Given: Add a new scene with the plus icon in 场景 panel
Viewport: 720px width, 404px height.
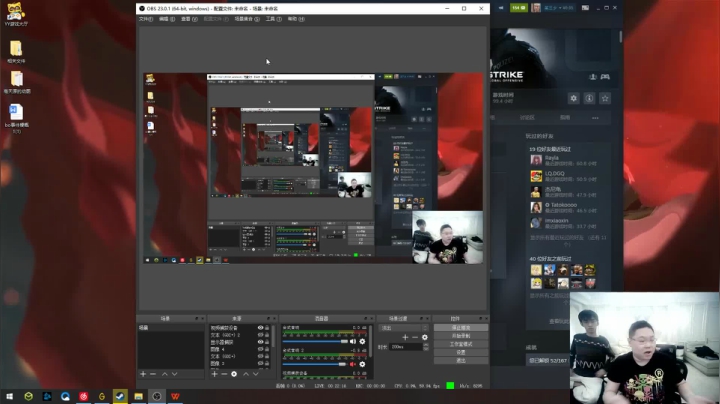Looking at the screenshot, I should [143, 374].
